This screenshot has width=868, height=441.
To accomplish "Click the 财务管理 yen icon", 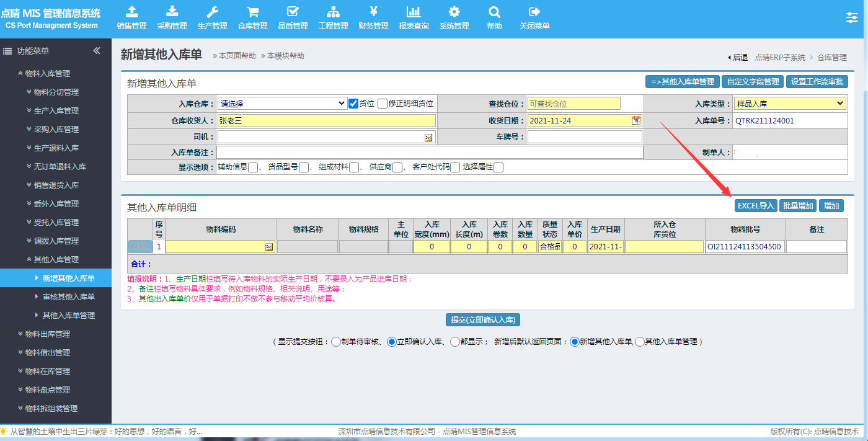I will tap(373, 12).
